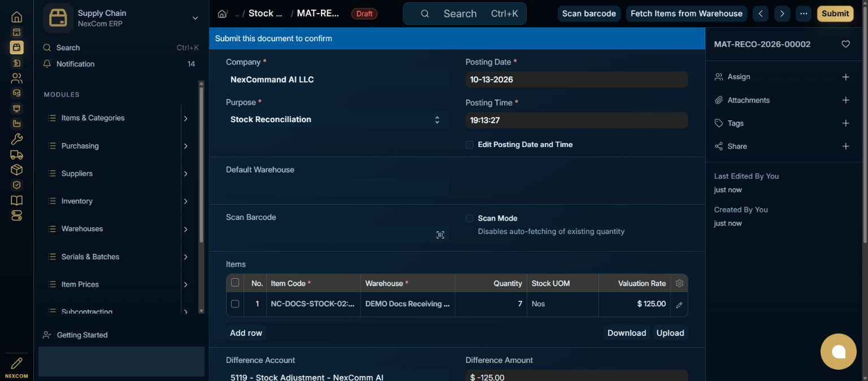This screenshot has width=868, height=381.
Task: Share document using the Share plus icon
Action: point(845,146)
